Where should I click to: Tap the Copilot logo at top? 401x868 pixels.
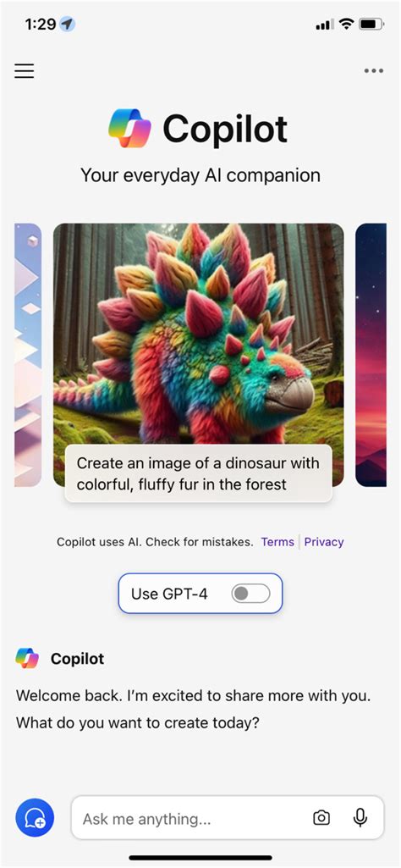[x=130, y=129]
